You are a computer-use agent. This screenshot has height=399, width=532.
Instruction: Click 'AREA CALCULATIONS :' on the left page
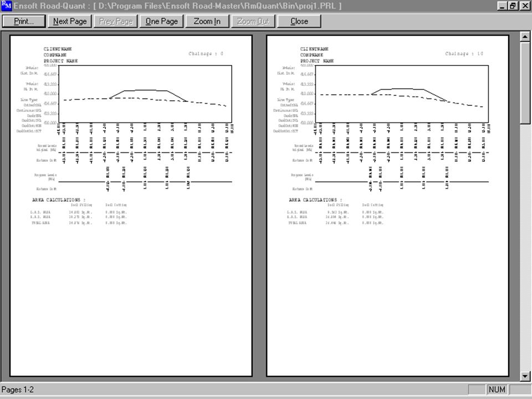(59, 200)
